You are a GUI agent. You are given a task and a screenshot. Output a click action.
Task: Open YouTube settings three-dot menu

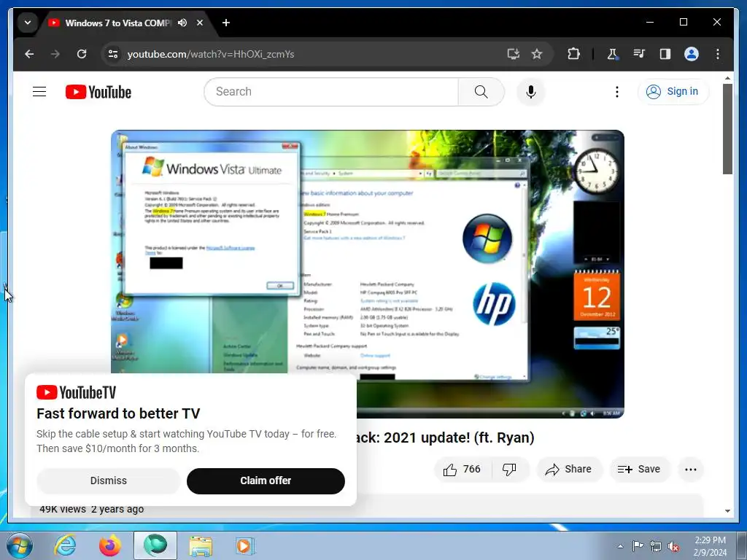click(617, 91)
